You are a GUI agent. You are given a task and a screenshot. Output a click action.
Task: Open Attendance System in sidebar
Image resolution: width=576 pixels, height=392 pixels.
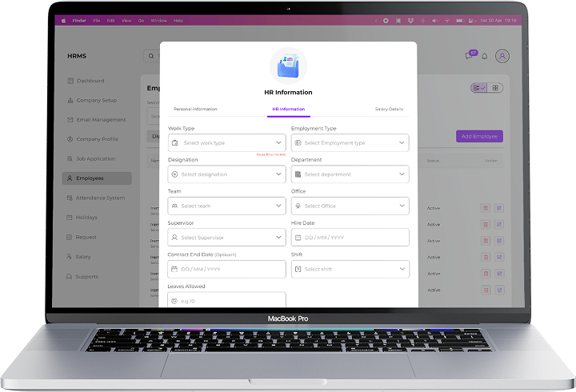coord(100,198)
